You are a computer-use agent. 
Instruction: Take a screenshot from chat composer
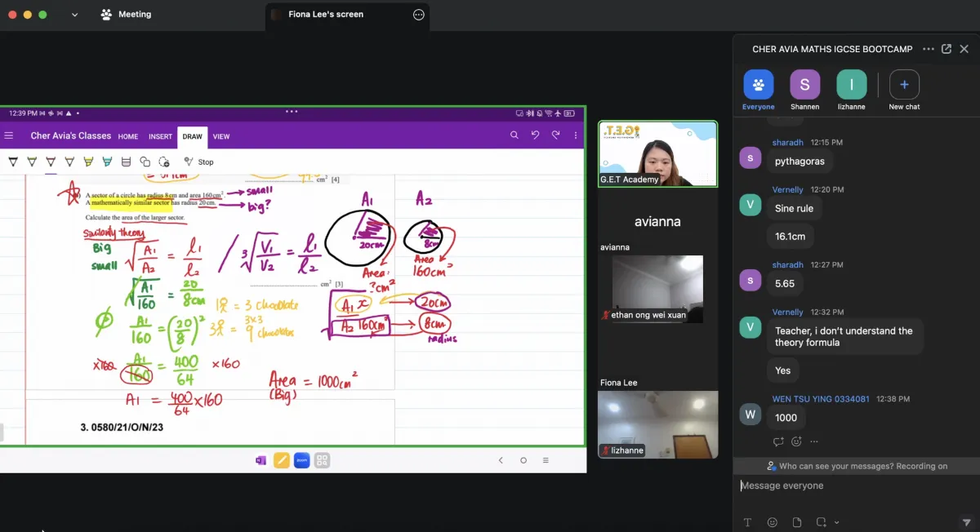click(x=822, y=522)
